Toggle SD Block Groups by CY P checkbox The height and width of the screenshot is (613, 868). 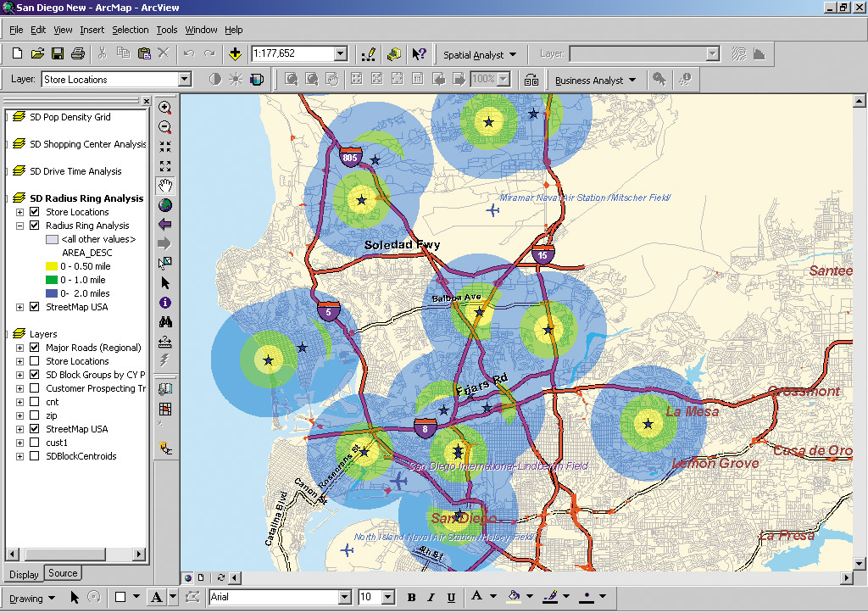coord(34,375)
